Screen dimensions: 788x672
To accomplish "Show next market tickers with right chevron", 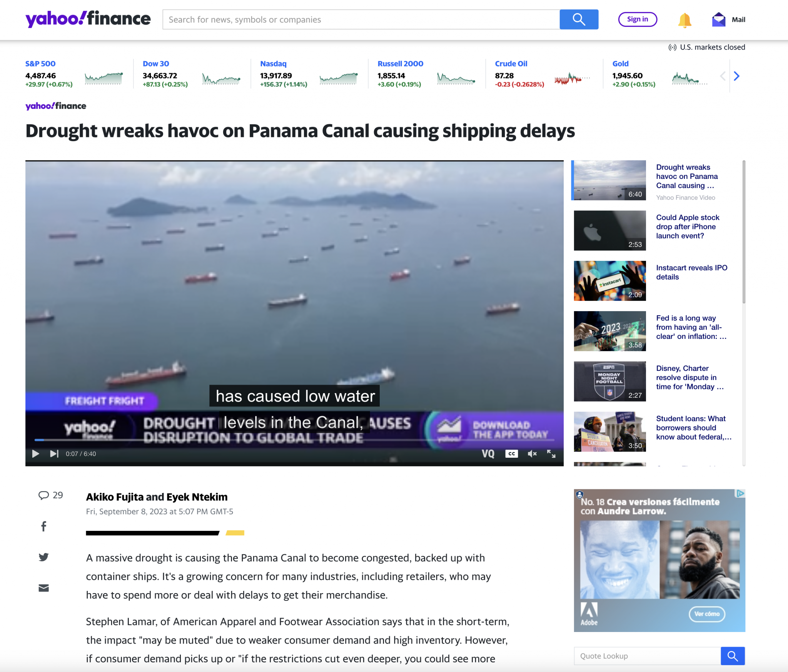I will (736, 76).
